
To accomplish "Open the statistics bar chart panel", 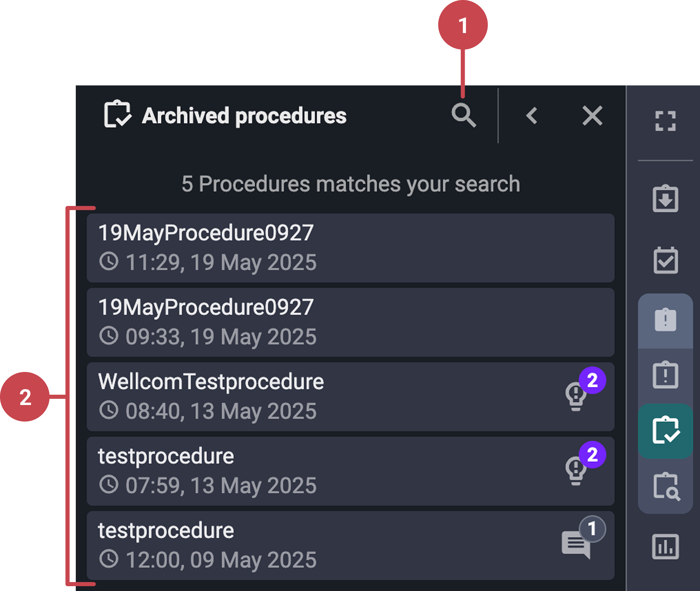I will pos(665,546).
